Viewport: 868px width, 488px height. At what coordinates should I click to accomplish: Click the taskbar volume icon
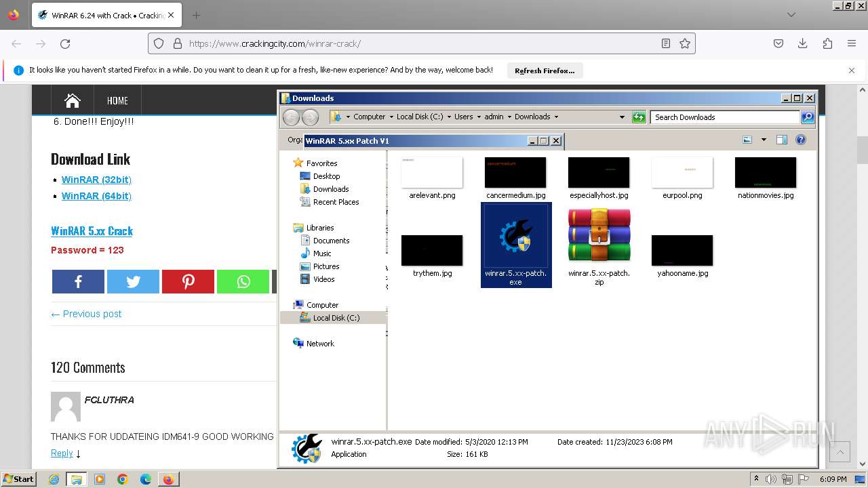[772, 479]
